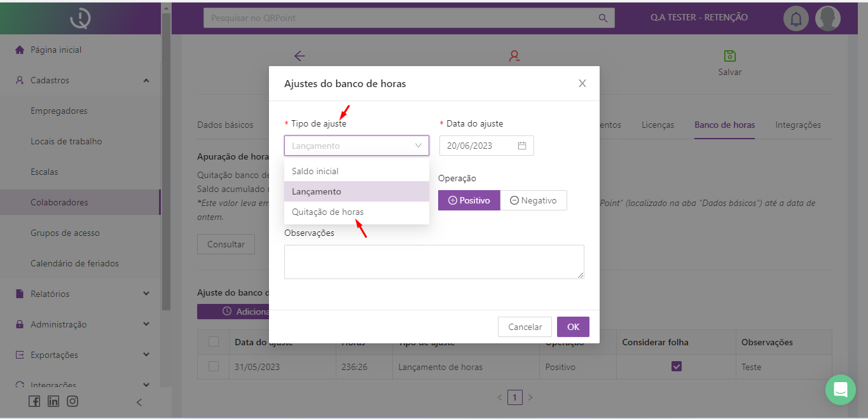Select the Positivo operation option
The image size is (868, 419).
(x=469, y=200)
